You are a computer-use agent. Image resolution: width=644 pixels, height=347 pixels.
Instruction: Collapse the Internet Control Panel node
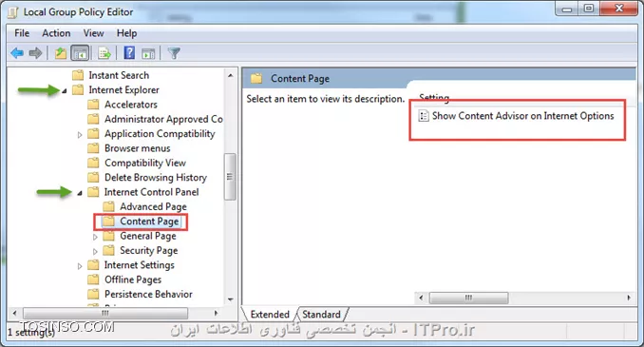pos(80,193)
